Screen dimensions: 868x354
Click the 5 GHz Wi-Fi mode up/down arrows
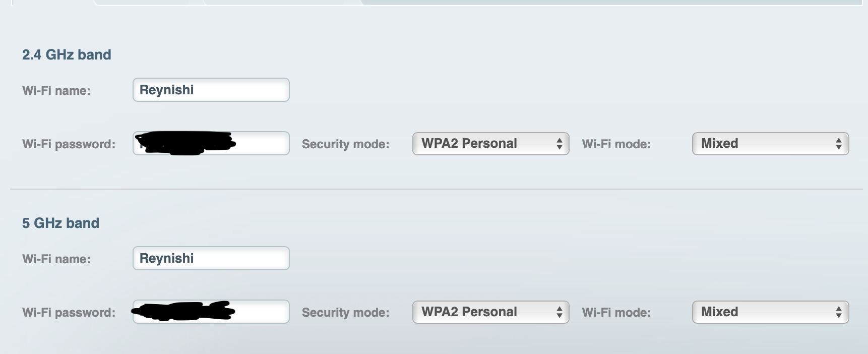coord(838,312)
